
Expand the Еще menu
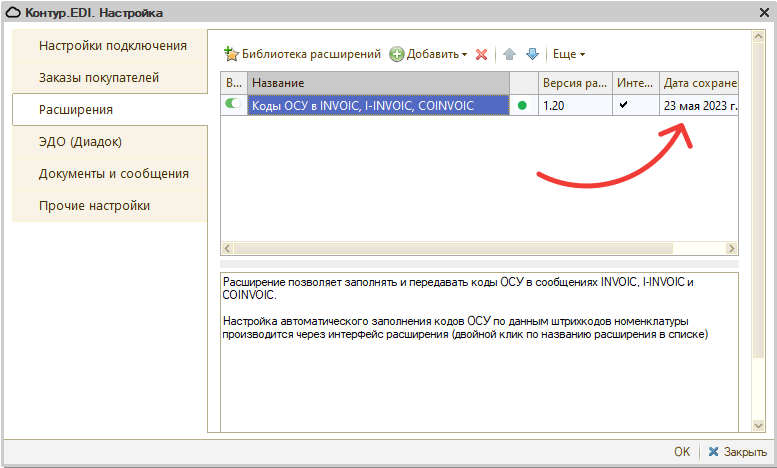click(x=569, y=54)
